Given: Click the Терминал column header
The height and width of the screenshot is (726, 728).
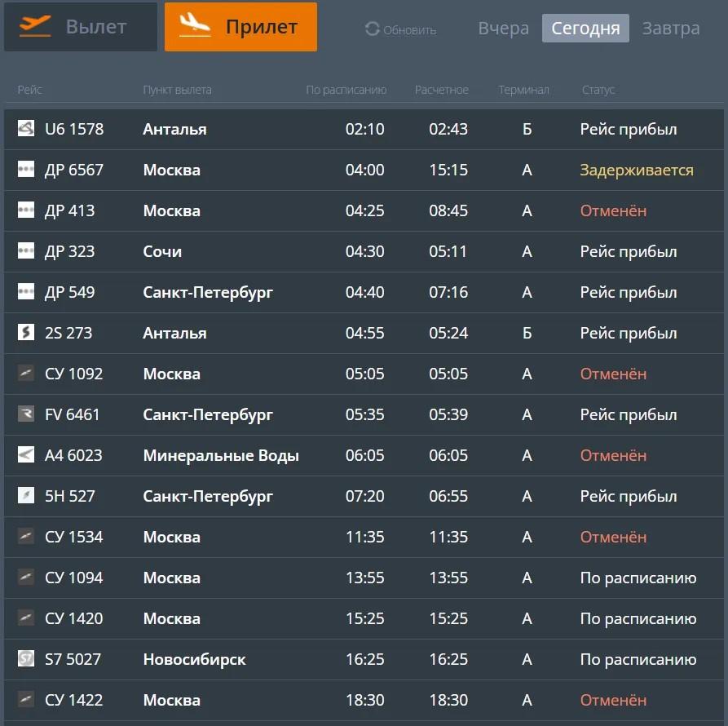Looking at the screenshot, I should [523, 90].
